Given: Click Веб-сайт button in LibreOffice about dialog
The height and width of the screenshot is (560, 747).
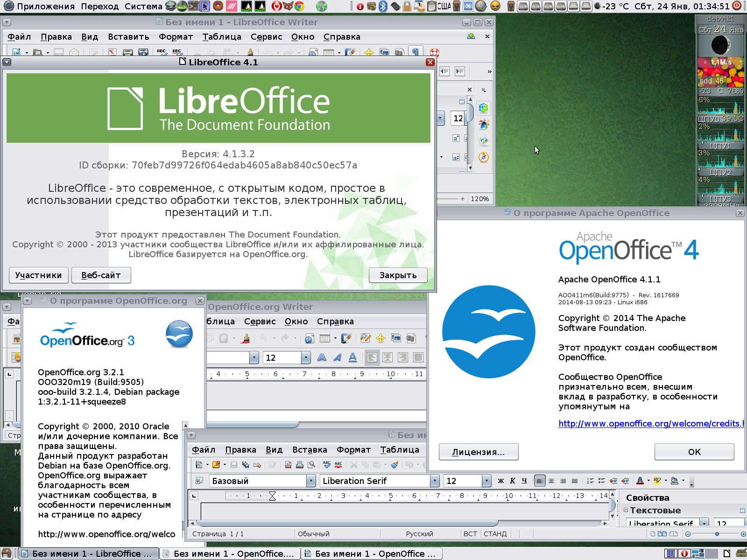Looking at the screenshot, I should [x=101, y=275].
